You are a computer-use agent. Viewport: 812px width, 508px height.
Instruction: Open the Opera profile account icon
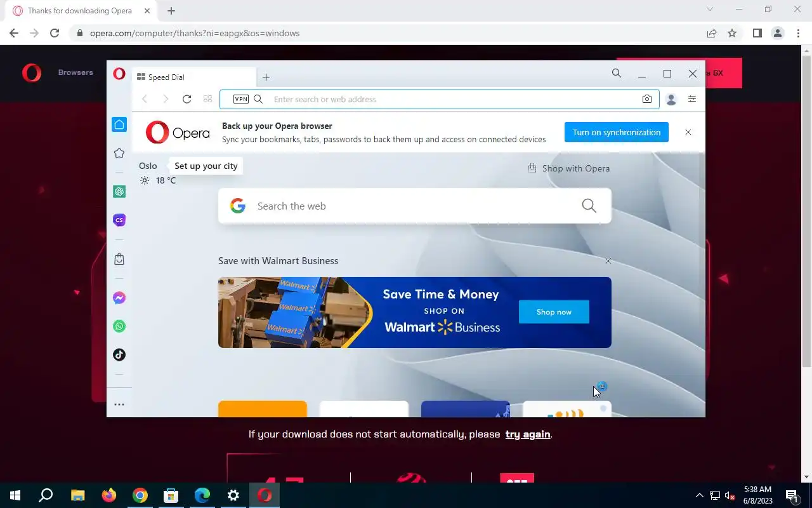point(671,99)
